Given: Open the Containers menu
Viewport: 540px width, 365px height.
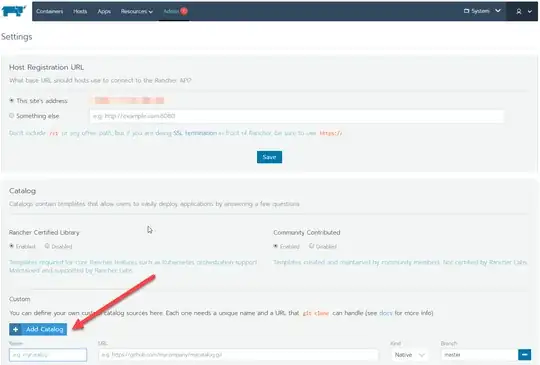Looking at the screenshot, I should pyautogui.click(x=50, y=11).
